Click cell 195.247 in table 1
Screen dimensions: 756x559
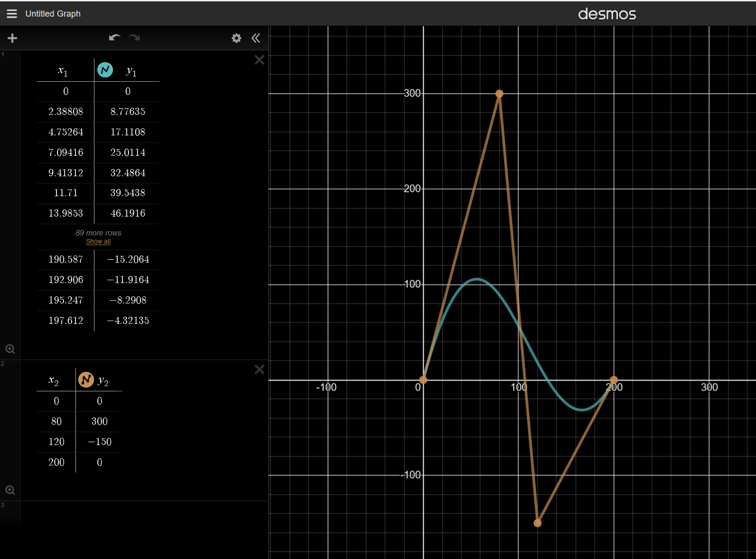pos(65,300)
